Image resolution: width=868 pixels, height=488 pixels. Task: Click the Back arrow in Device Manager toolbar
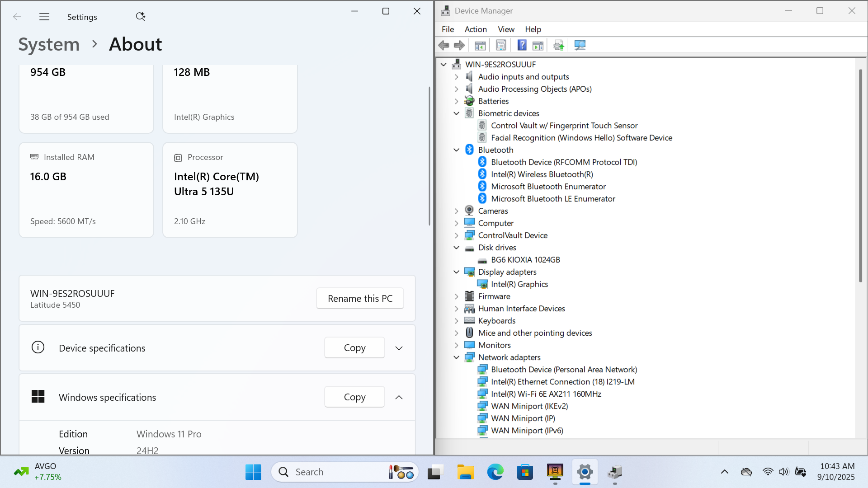pyautogui.click(x=444, y=45)
